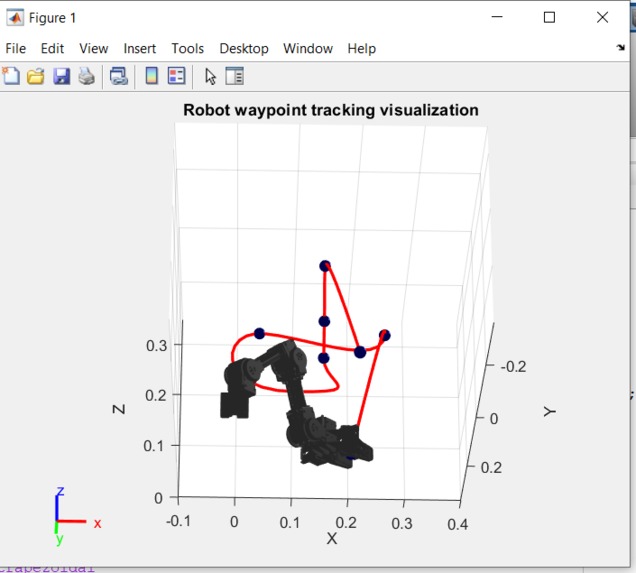This screenshot has width=636, height=573.
Task: Click the X axis label
Action: (332, 539)
